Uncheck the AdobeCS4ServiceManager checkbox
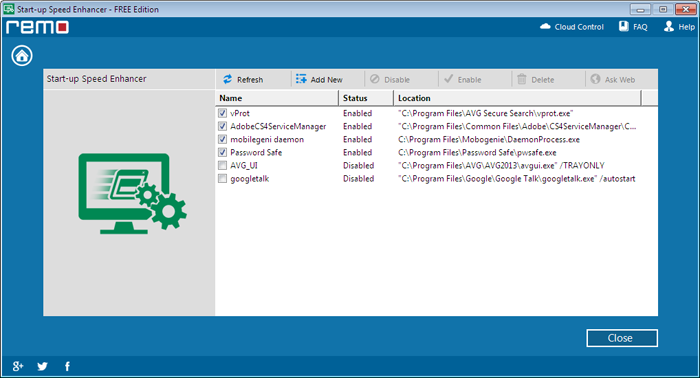 pyautogui.click(x=222, y=126)
